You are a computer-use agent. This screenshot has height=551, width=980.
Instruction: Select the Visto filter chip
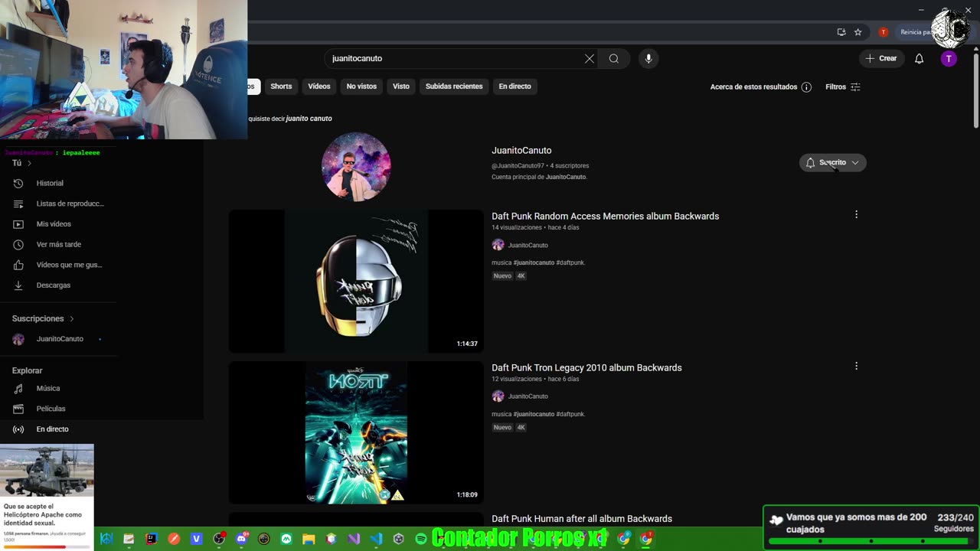(x=401, y=86)
